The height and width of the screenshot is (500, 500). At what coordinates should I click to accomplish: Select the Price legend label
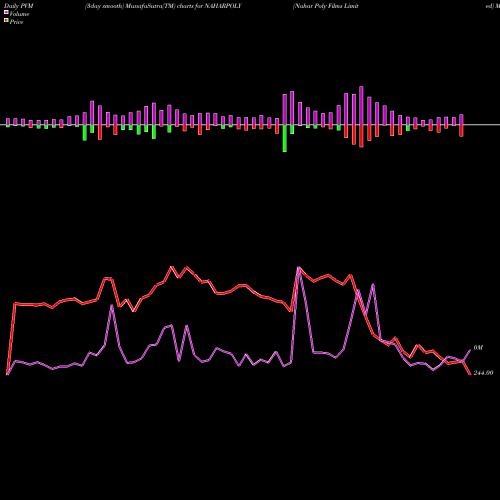point(16,22)
